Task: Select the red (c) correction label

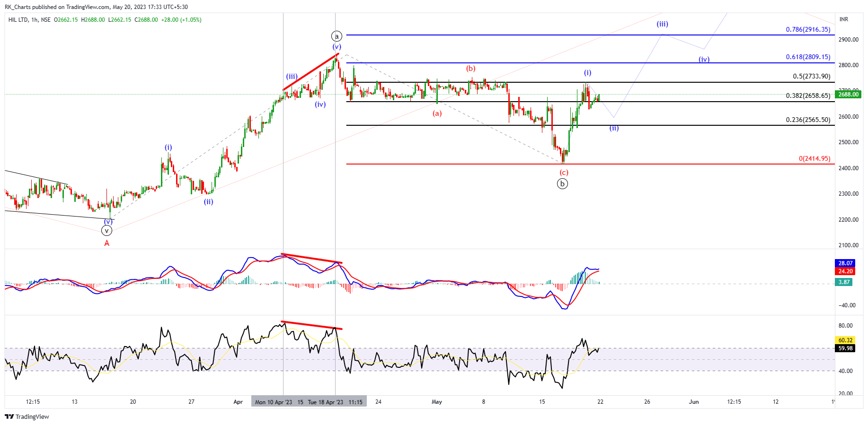Action: coord(564,173)
